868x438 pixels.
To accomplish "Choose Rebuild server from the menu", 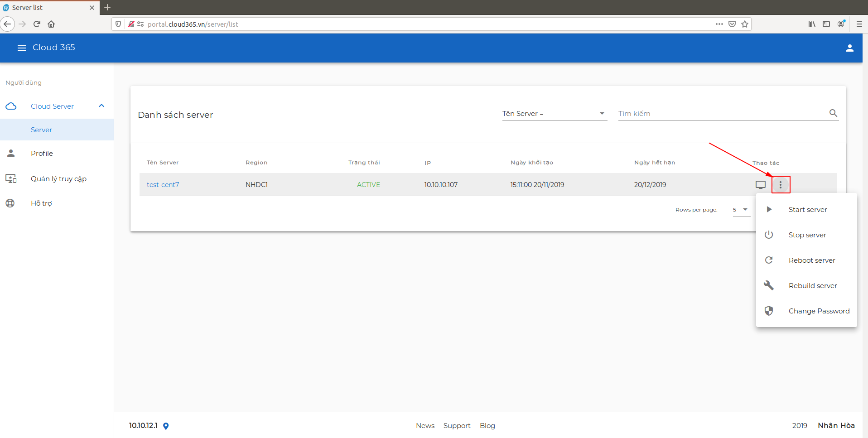I will pos(806,285).
